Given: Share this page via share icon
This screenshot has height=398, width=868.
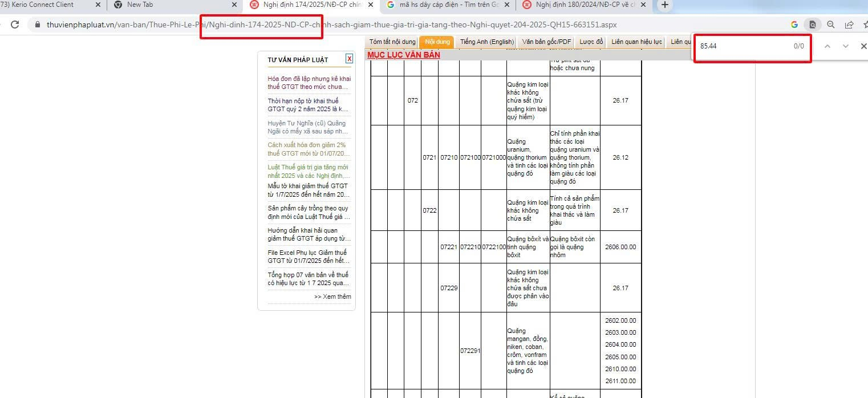Looking at the screenshot, I should (849, 25).
